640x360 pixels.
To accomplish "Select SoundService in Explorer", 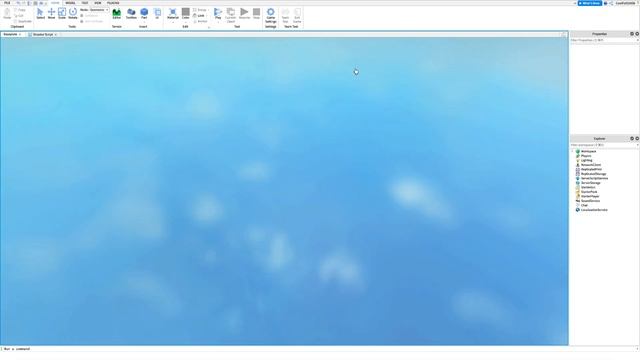I will pyautogui.click(x=590, y=201).
